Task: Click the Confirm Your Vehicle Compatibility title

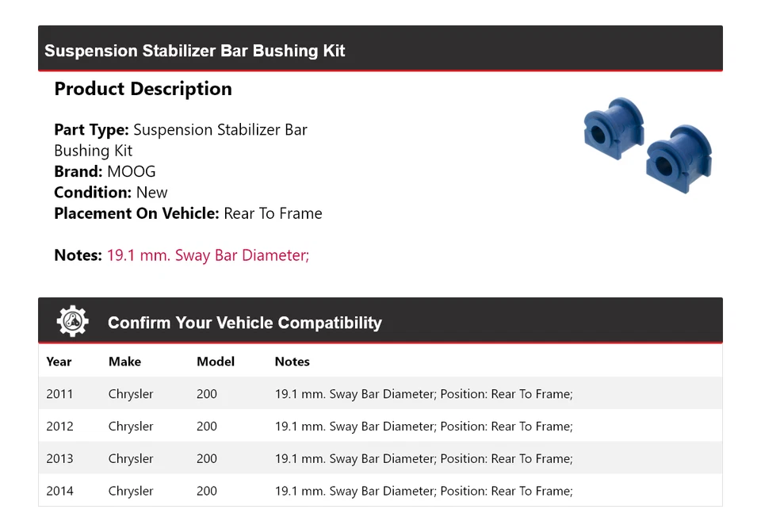Action: tap(244, 323)
